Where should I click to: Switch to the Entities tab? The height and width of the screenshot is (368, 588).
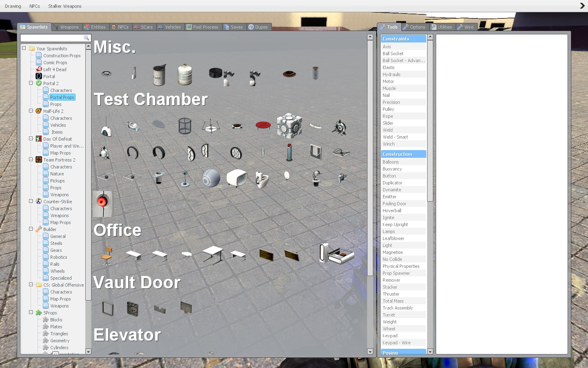coord(95,27)
